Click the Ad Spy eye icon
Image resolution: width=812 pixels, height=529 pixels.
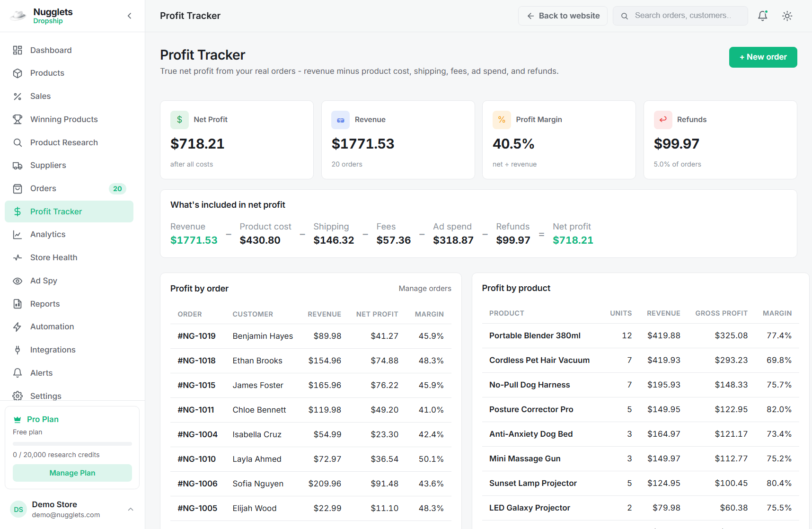[18, 281]
